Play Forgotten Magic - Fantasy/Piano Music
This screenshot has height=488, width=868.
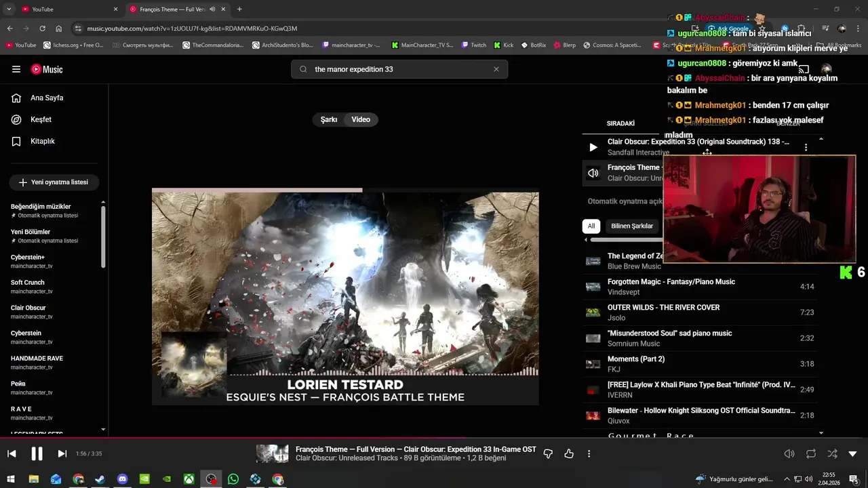tap(700, 287)
